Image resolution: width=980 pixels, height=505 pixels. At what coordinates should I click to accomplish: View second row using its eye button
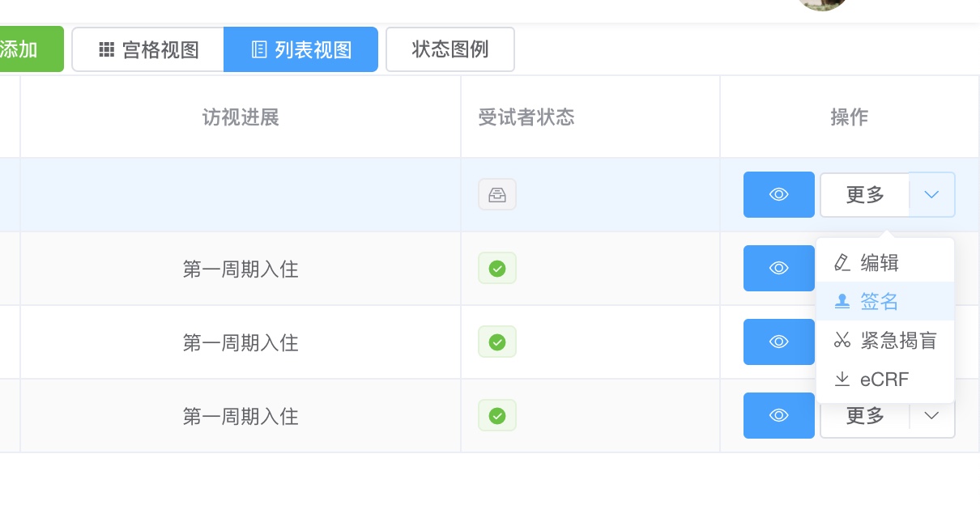(778, 268)
